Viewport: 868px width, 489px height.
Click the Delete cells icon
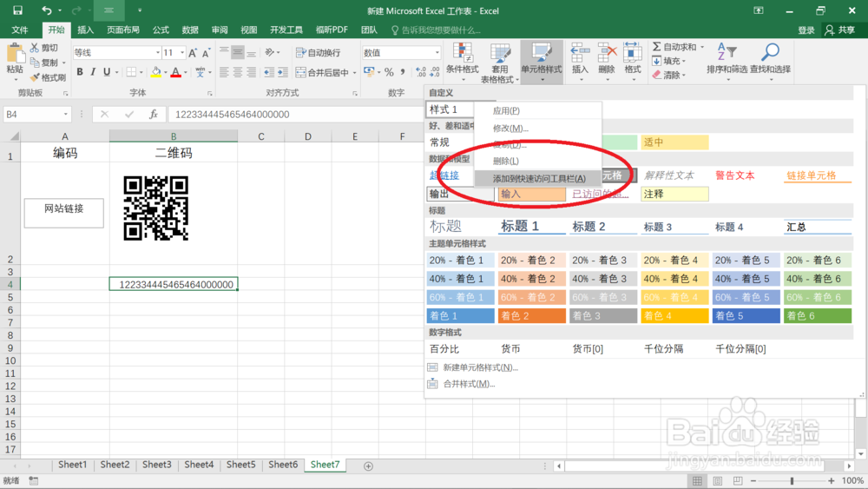607,53
